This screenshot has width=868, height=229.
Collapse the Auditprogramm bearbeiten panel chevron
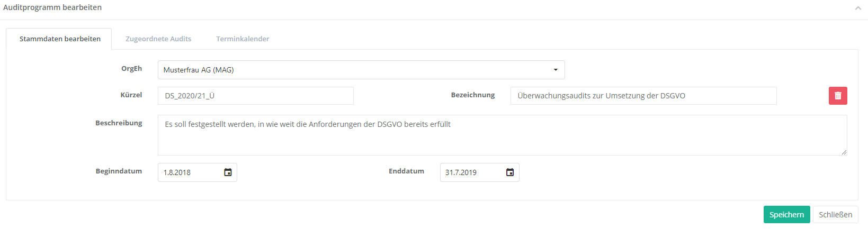coord(857,8)
